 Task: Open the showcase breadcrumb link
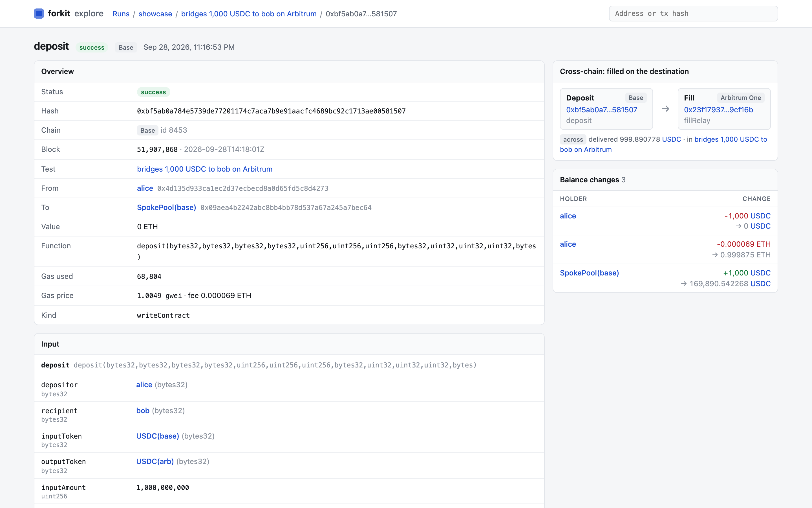(x=155, y=14)
